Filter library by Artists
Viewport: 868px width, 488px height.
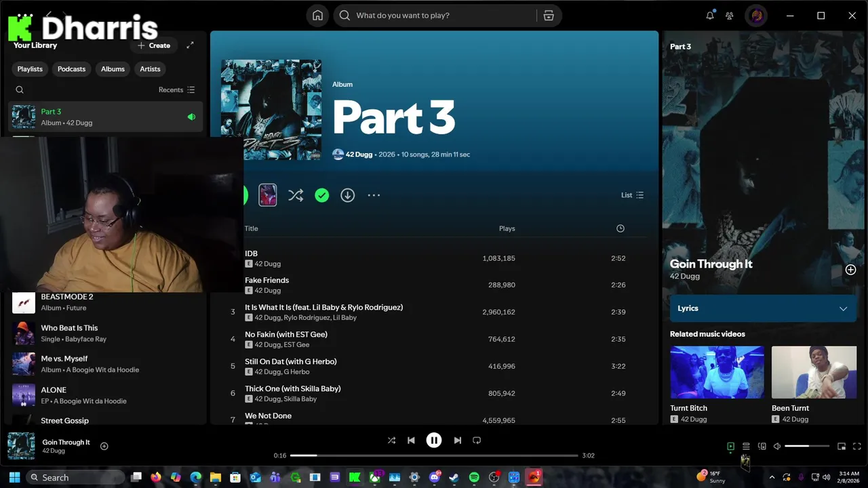[x=150, y=69]
